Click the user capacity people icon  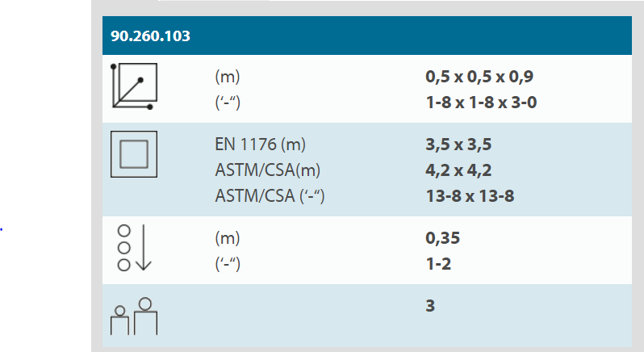(133, 316)
